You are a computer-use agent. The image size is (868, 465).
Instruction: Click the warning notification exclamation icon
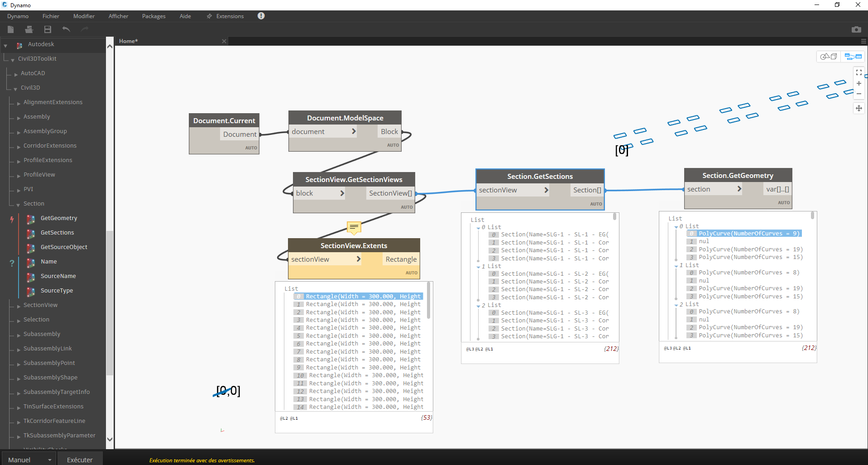point(261,16)
